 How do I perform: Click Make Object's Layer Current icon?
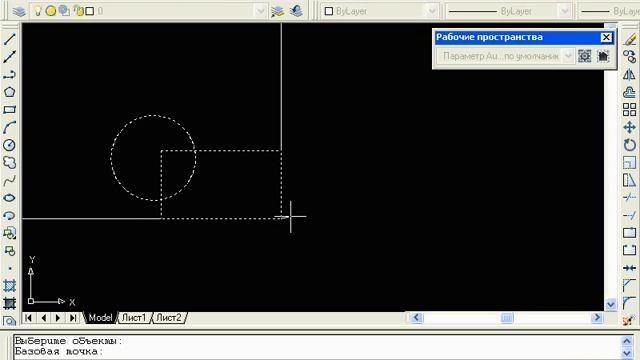coord(278,11)
